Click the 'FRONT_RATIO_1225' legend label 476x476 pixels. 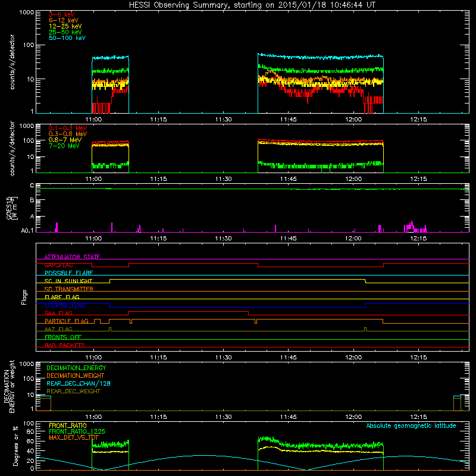77,431
